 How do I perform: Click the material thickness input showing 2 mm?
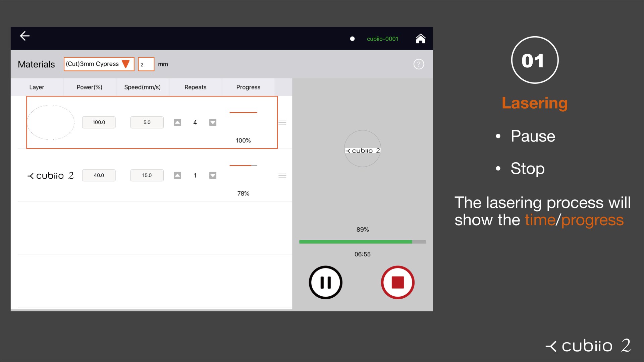(146, 64)
